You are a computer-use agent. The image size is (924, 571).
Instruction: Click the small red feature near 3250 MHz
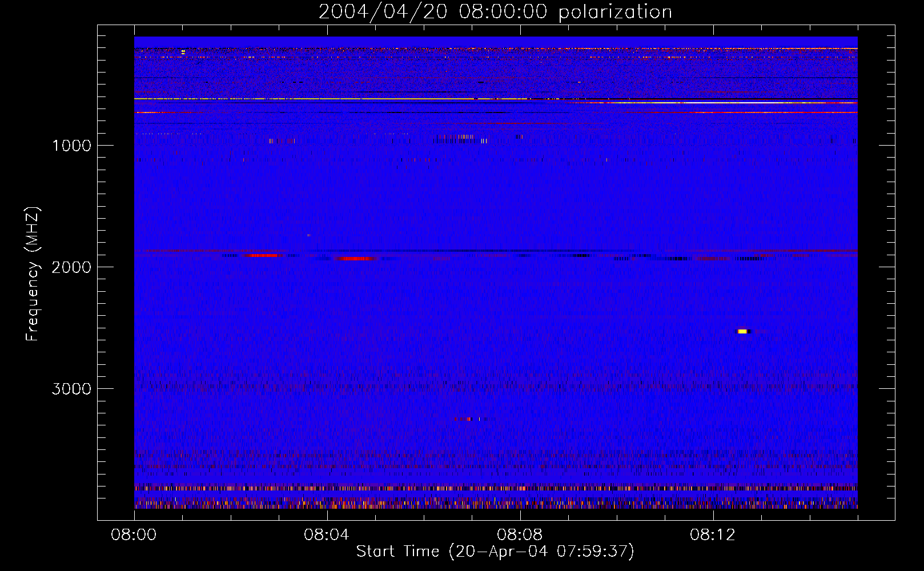pos(468,419)
